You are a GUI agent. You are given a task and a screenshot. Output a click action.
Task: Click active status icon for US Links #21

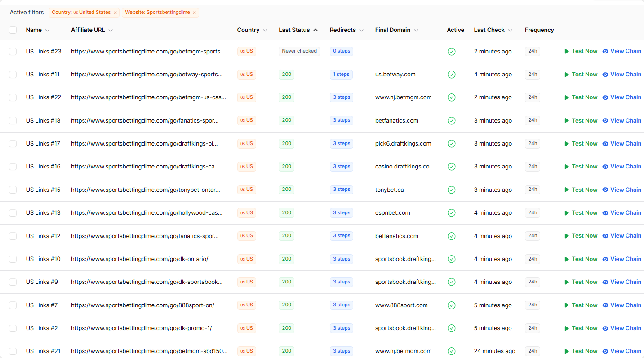click(452, 351)
